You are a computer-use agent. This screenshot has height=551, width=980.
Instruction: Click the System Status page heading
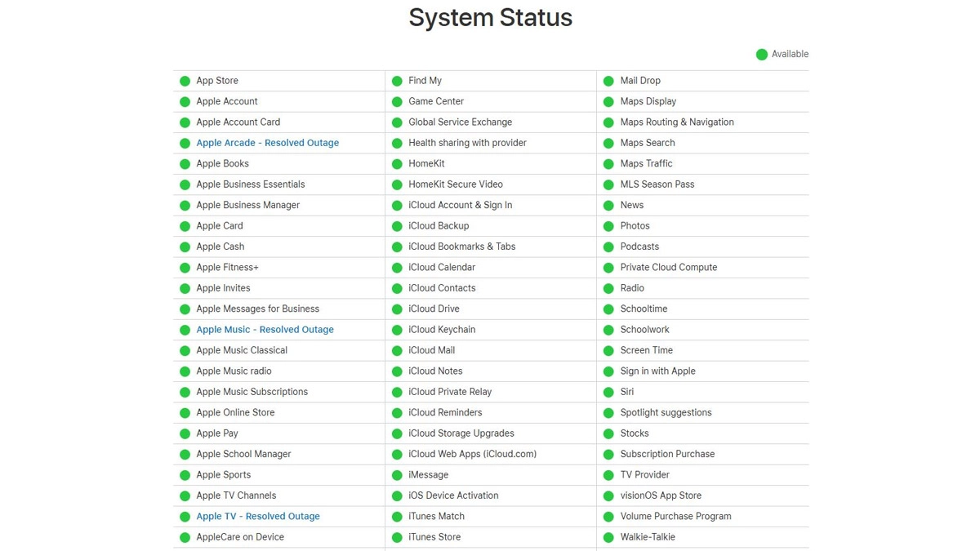(x=490, y=18)
